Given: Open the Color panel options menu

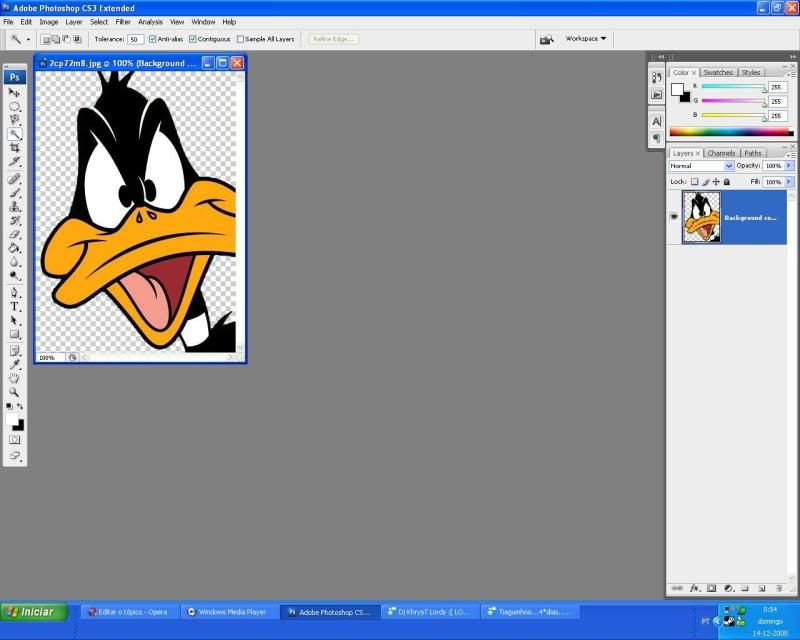Looking at the screenshot, I should tap(791, 75).
